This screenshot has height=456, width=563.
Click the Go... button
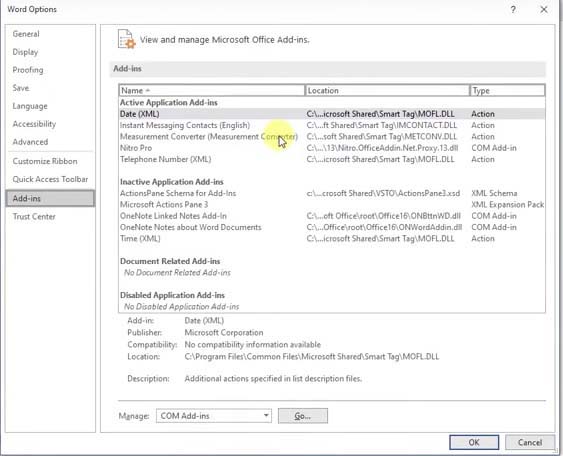[303, 416]
